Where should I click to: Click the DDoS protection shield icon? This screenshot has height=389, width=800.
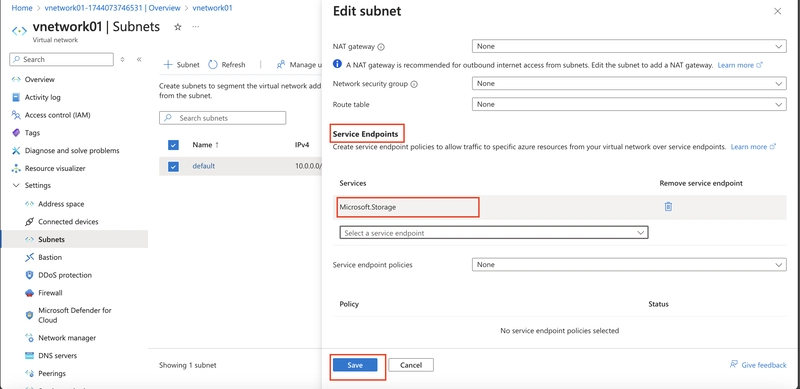tap(29, 275)
